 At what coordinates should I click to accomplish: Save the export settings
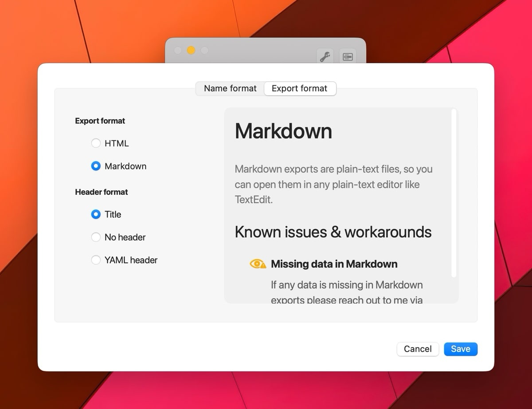click(460, 349)
